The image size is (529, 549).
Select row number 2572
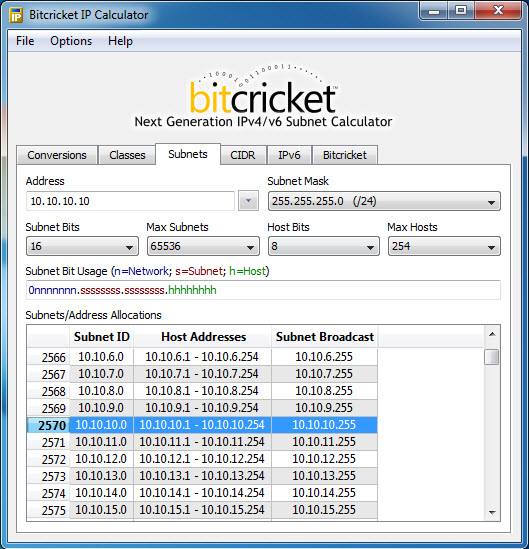[49, 459]
